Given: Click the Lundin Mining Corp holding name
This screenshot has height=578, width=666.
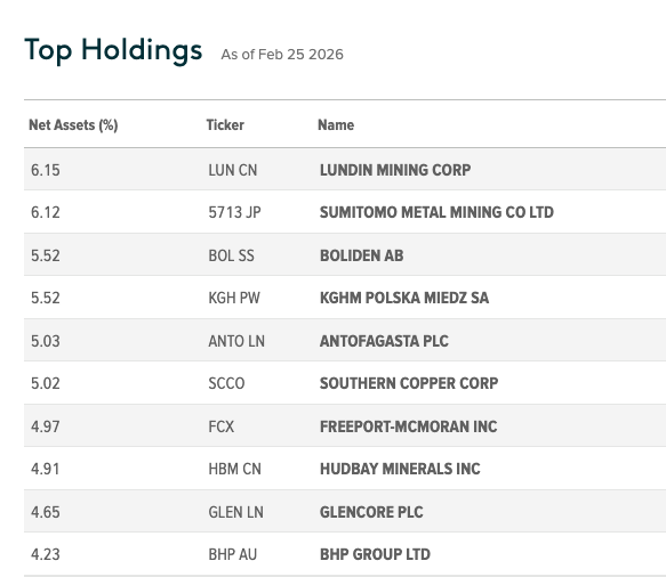Looking at the screenshot, I should tap(394, 170).
